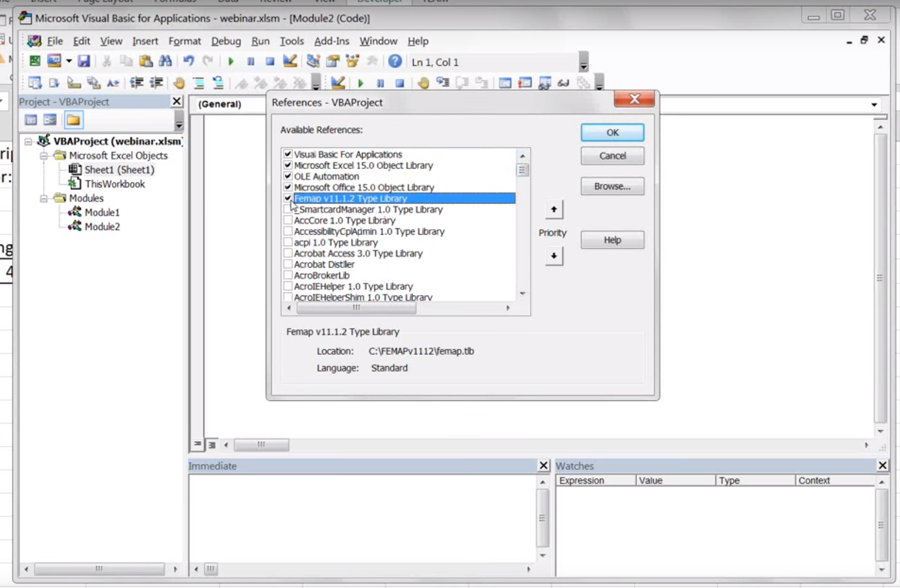
Task: Uncheck OLE Automation reference
Action: click(x=288, y=176)
